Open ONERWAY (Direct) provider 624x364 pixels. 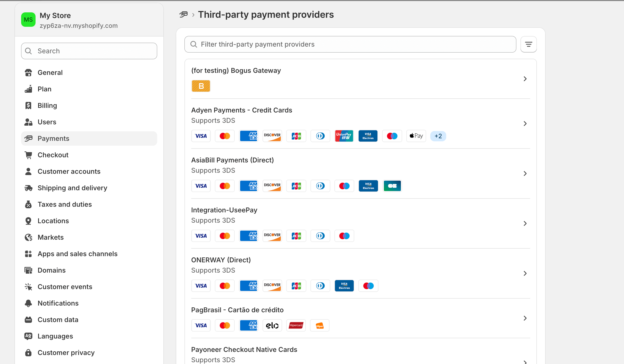coord(360,273)
